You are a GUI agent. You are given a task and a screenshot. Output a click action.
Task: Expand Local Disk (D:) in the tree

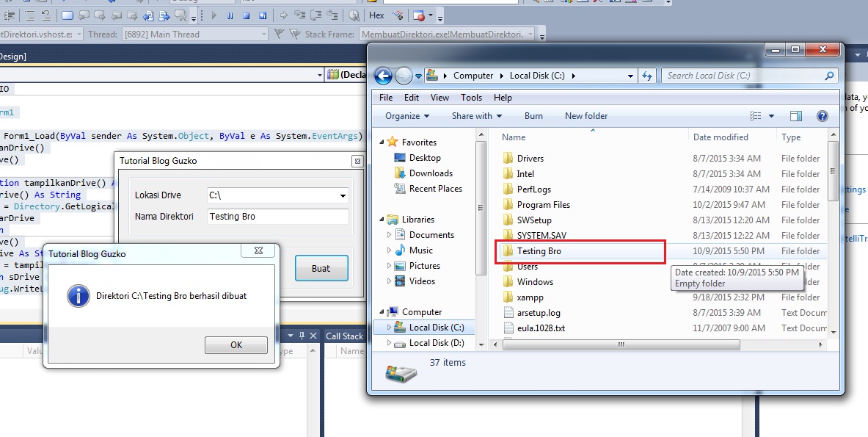389,344
